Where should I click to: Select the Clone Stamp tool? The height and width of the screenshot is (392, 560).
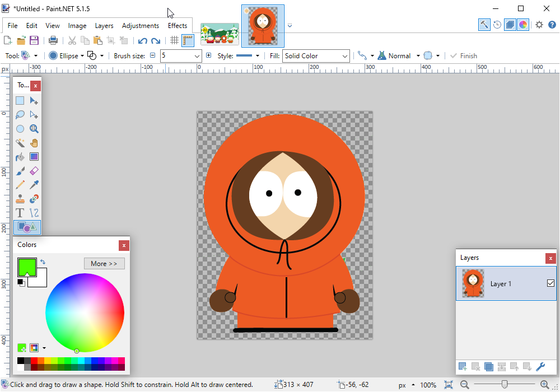click(x=20, y=199)
